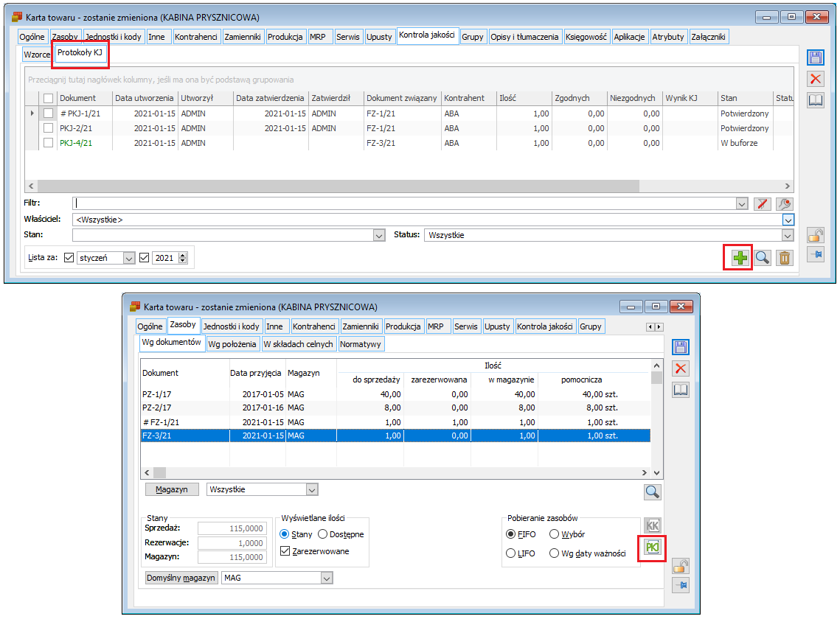Select the FZ-3/21 resource row
This screenshot has width=840, height=619.
[395, 436]
